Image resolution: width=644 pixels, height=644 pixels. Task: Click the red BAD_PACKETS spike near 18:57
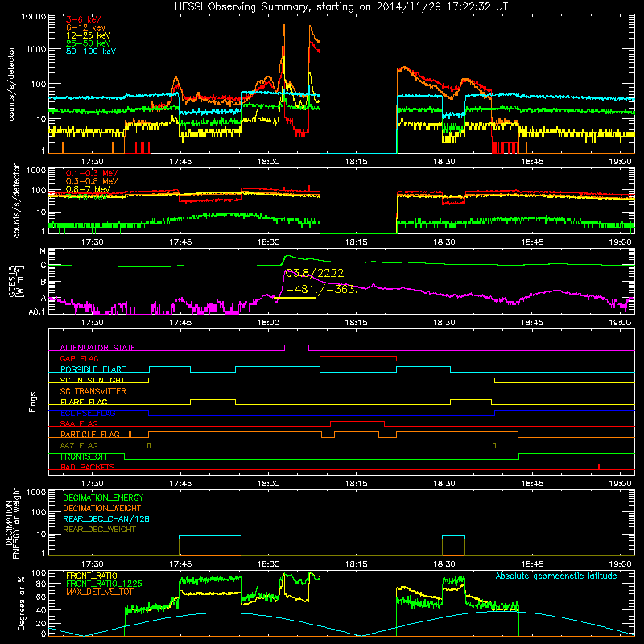599,467
